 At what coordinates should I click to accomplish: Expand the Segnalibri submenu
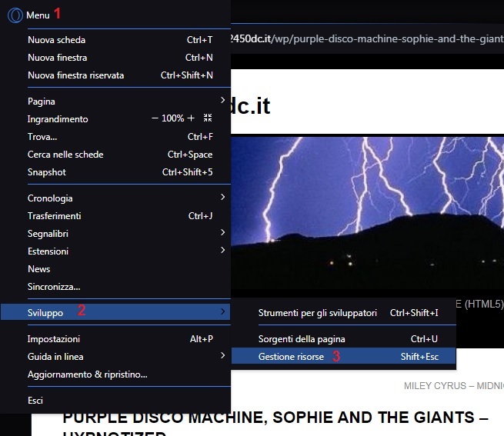115,233
